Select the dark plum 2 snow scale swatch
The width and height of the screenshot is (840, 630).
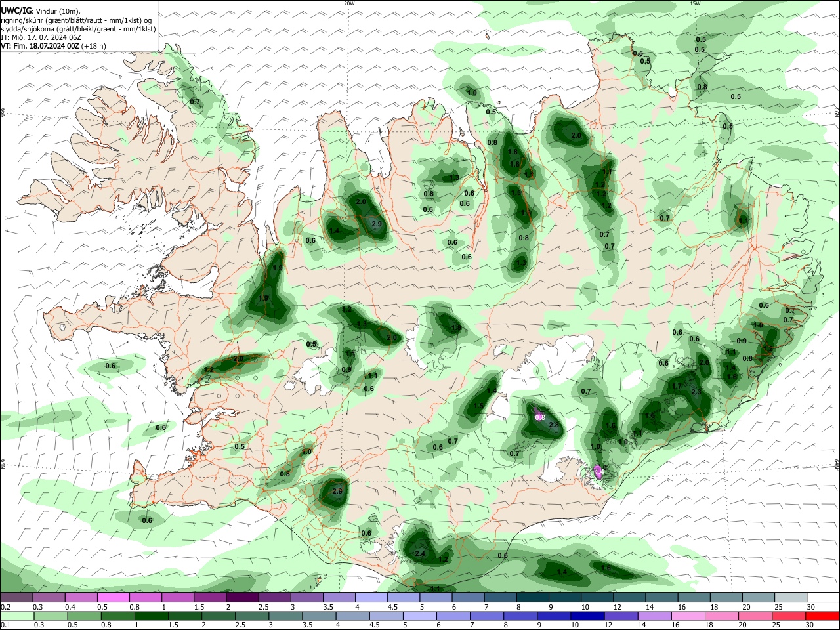point(242,598)
